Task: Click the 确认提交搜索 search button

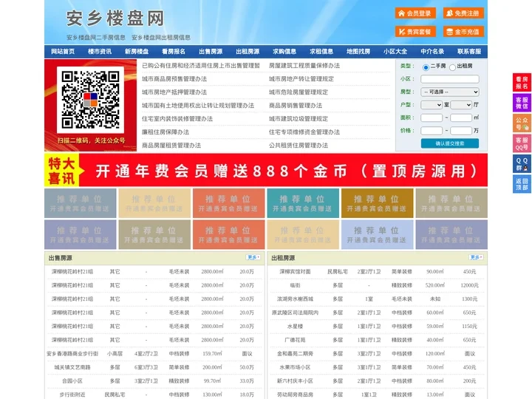Action: coord(450,143)
